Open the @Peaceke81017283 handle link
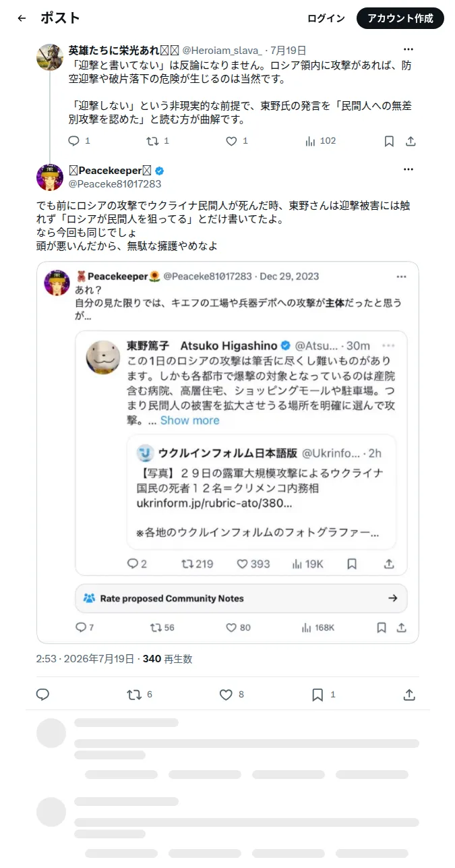The width and height of the screenshot is (455, 868). coord(115,183)
